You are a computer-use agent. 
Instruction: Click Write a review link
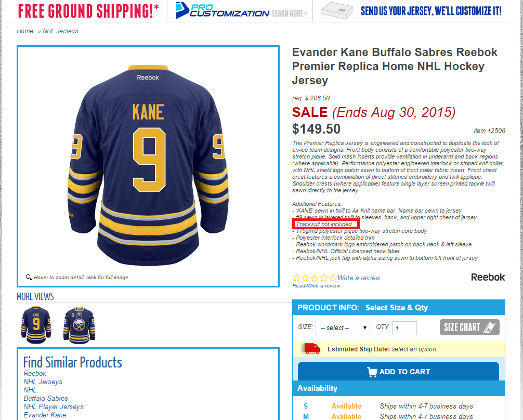[x=359, y=278]
